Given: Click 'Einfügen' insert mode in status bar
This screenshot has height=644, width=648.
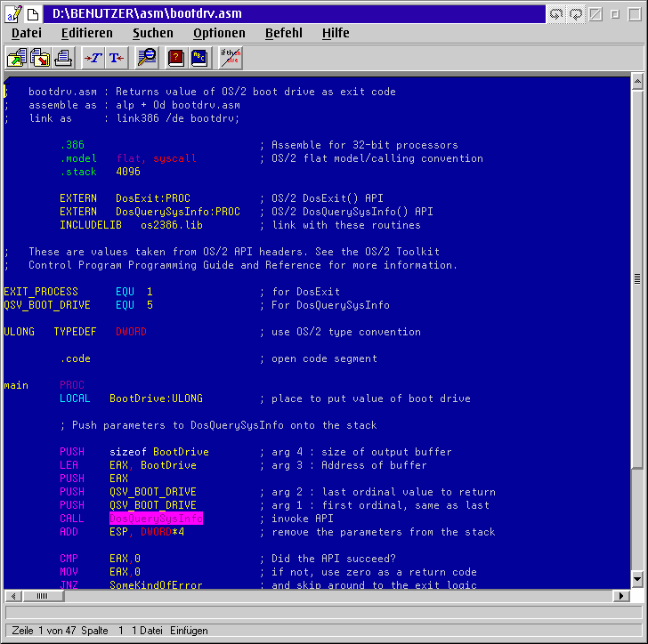Looking at the screenshot, I should pos(189,631).
